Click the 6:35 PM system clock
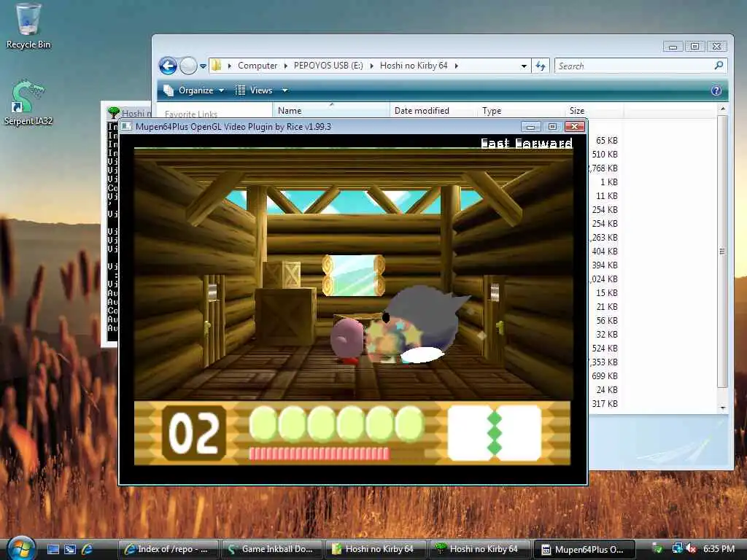Viewport: 747px width, 560px height. coord(719,549)
